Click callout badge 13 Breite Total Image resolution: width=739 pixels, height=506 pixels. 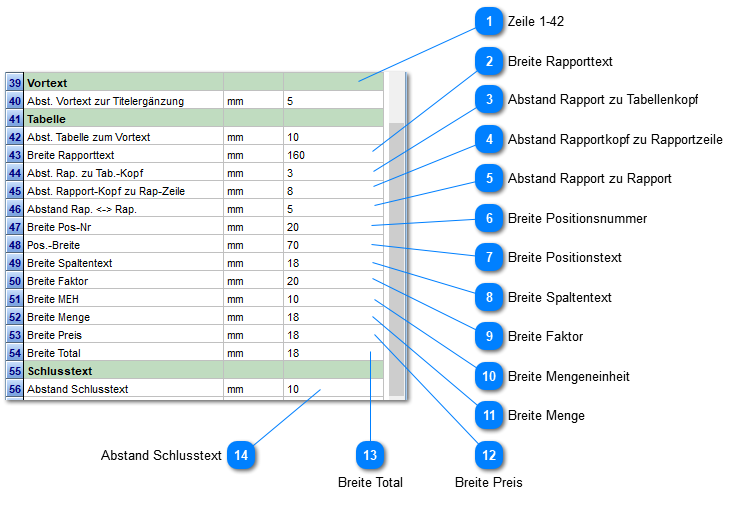pyautogui.click(x=370, y=455)
